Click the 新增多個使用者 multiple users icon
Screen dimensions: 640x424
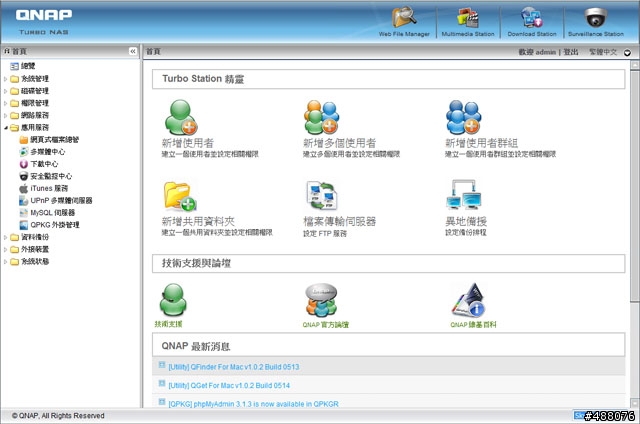click(x=322, y=117)
